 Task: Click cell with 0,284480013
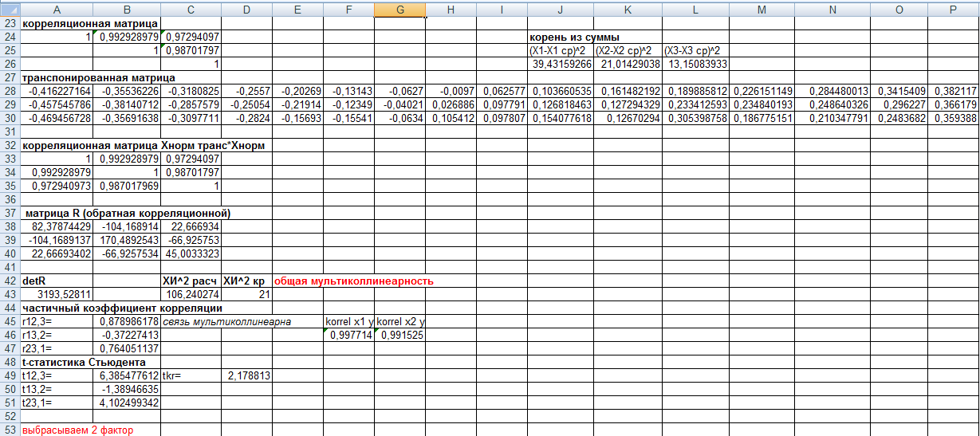coord(832,92)
